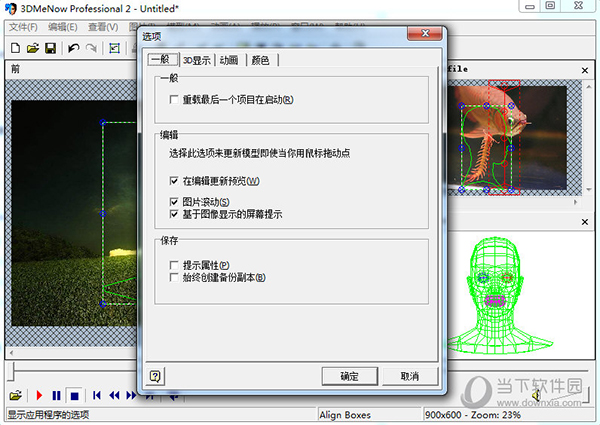Click the open folder icon in playback bar
Screen dimensions: 600x425
coord(15,395)
